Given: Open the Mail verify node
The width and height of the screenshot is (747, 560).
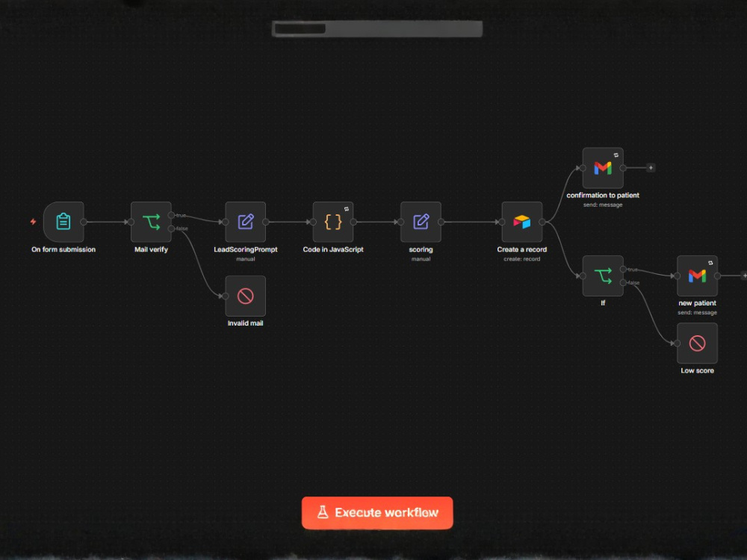Looking at the screenshot, I should coord(151,222).
